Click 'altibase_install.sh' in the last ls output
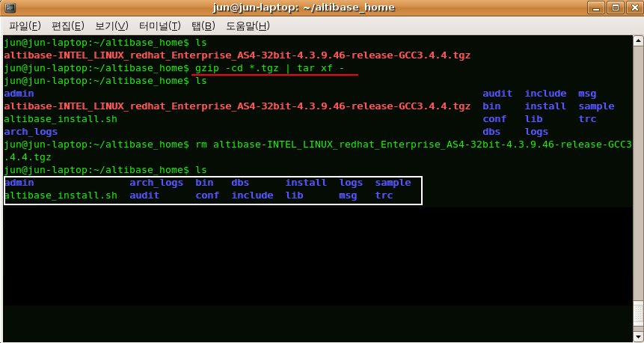This screenshot has height=343, width=644. [x=61, y=195]
